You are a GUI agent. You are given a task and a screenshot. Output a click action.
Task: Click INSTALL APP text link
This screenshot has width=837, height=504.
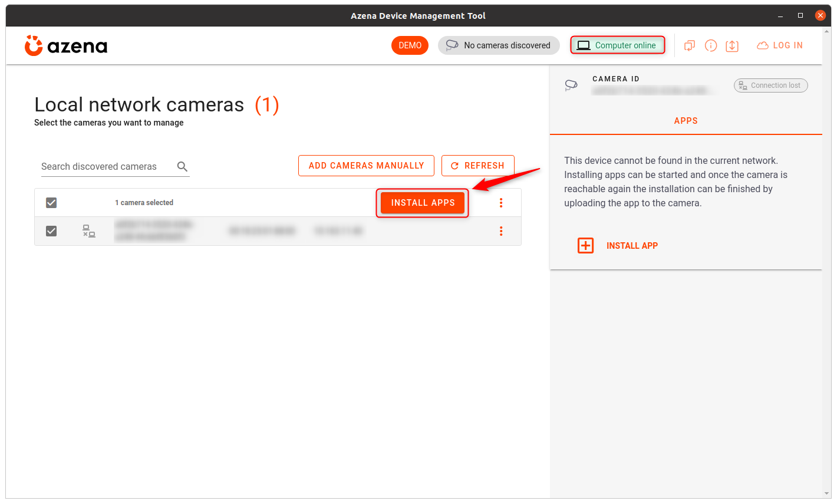[x=632, y=246]
